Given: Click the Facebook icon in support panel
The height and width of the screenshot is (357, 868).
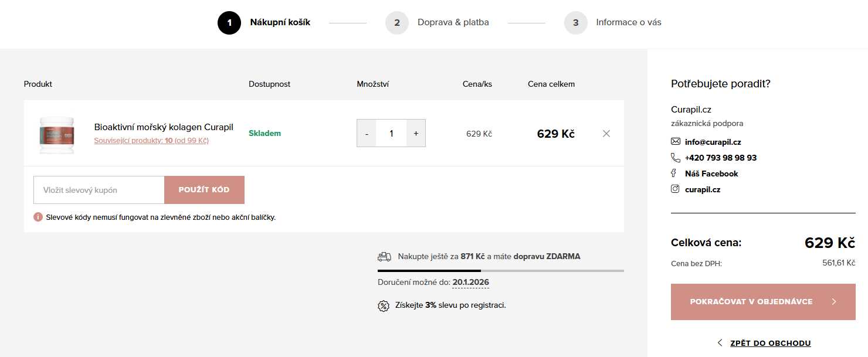Looking at the screenshot, I should [674, 174].
